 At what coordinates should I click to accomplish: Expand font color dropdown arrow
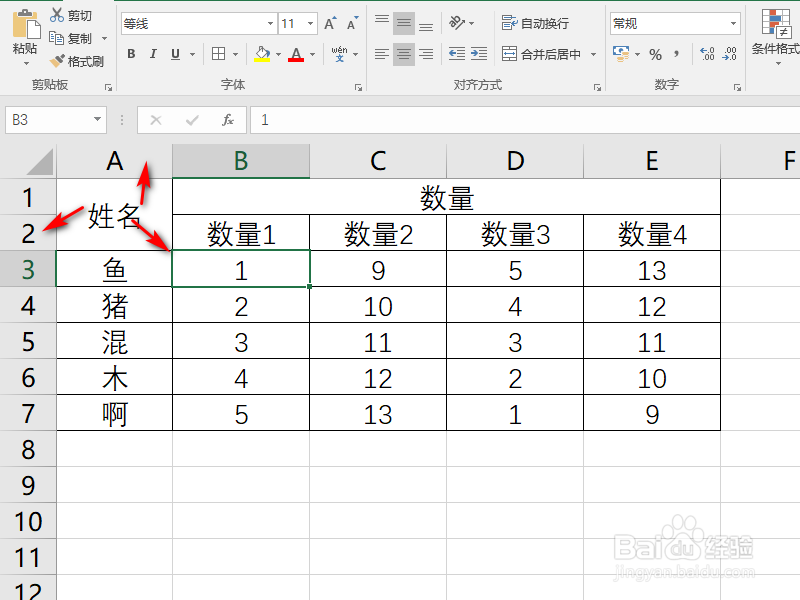[x=312, y=54]
